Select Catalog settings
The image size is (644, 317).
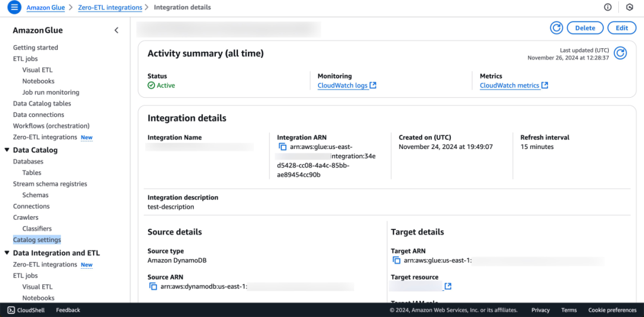[37, 240]
